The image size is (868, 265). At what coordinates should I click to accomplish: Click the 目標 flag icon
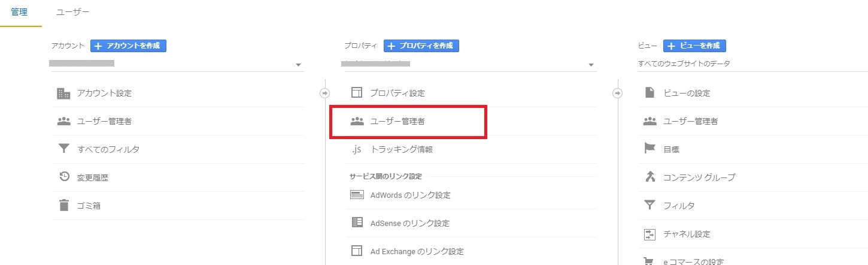coord(650,149)
